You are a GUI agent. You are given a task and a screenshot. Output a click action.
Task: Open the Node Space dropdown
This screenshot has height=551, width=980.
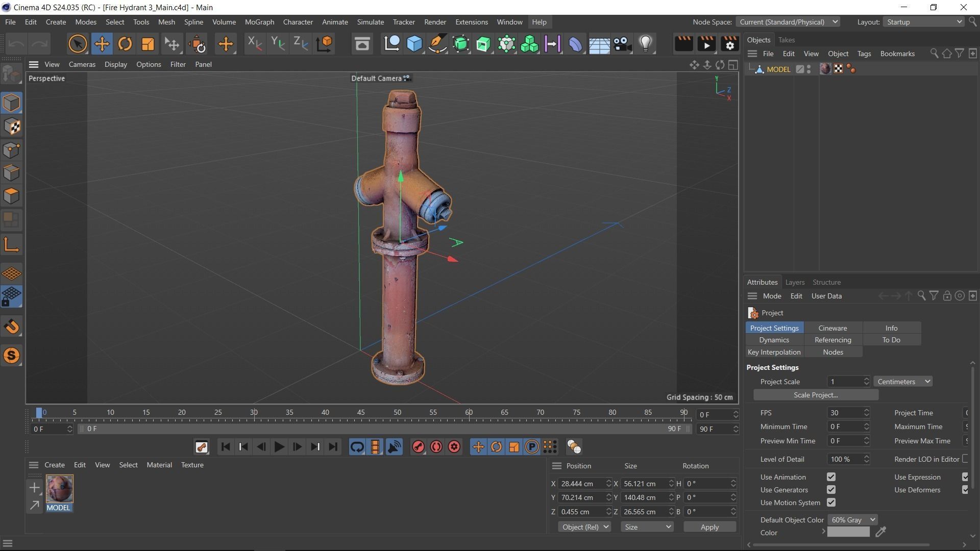click(x=788, y=22)
